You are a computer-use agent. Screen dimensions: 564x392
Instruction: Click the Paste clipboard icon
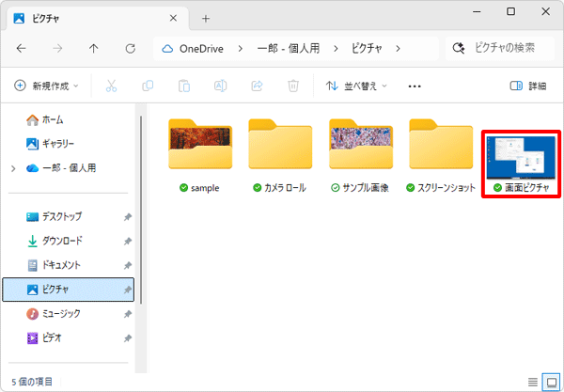click(x=184, y=86)
